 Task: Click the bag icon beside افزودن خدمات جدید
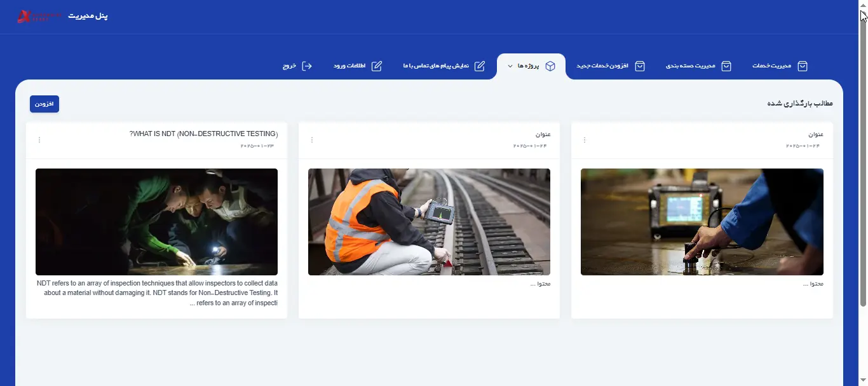click(640, 66)
